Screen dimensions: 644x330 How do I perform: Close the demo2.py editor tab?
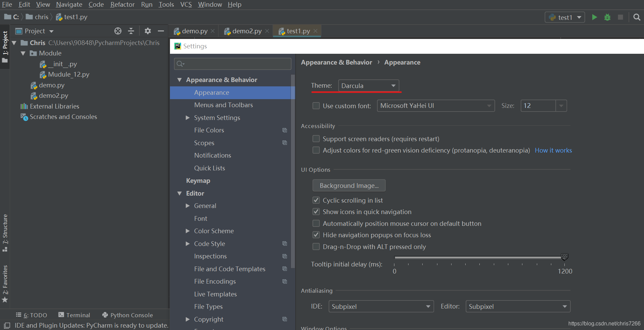coord(267,31)
